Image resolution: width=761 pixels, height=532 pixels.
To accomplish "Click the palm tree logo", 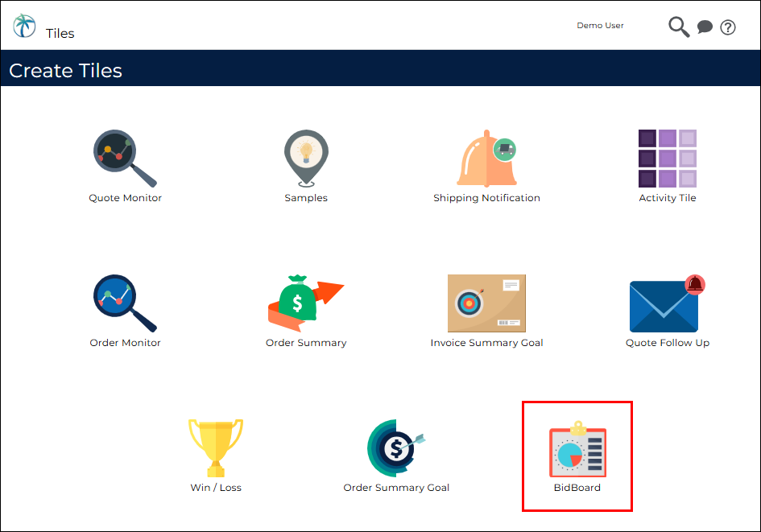I will [24, 25].
